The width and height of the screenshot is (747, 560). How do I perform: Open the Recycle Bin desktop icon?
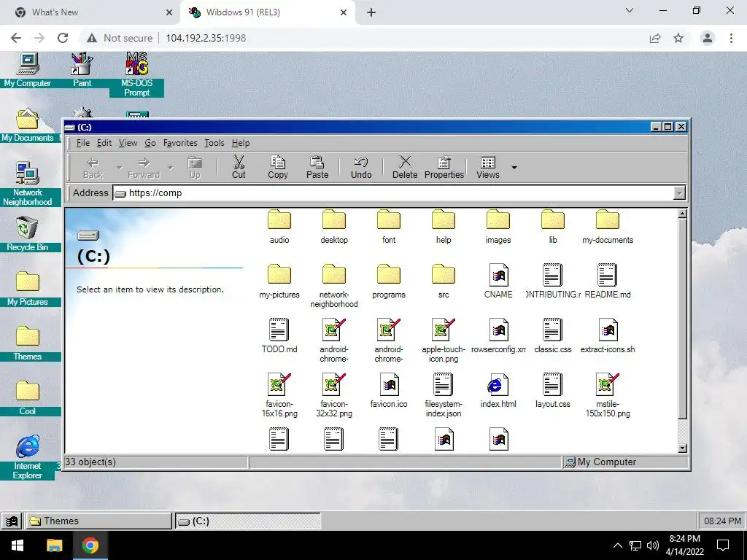pyautogui.click(x=28, y=233)
